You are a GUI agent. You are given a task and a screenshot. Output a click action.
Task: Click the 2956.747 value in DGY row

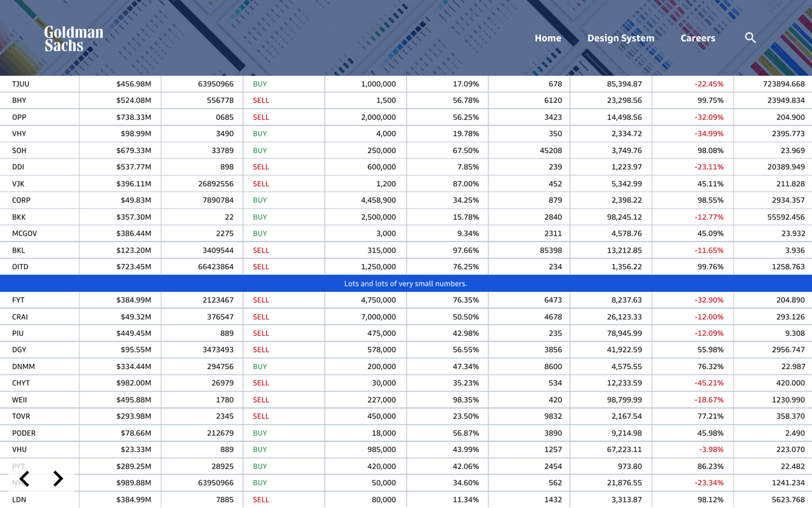point(789,350)
